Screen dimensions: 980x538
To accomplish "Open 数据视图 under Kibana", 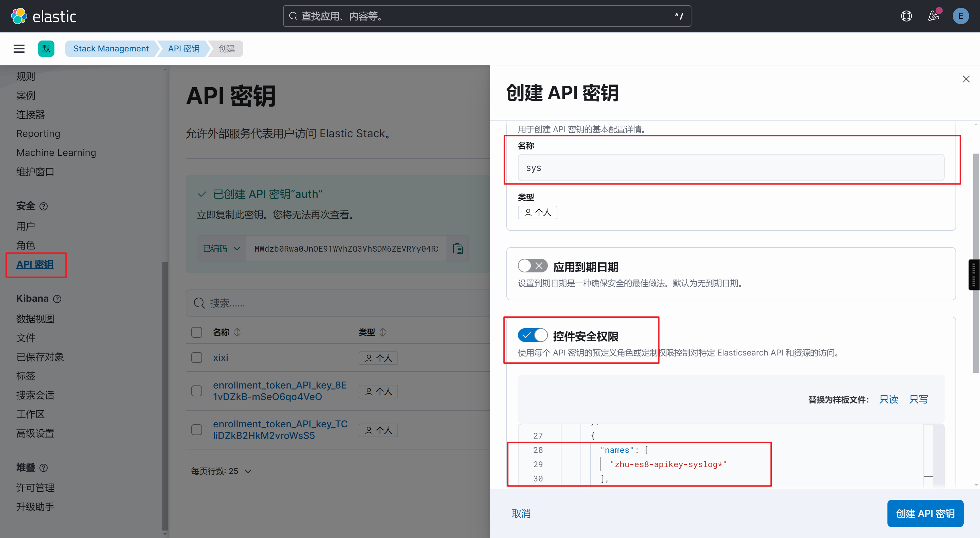I will click(x=35, y=319).
